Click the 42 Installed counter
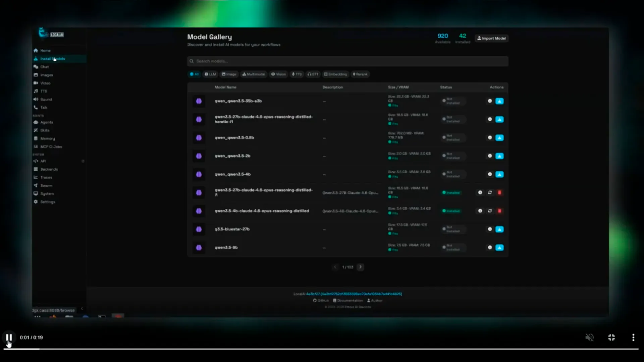Viewport: 644px width, 362px height. pyautogui.click(x=463, y=39)
